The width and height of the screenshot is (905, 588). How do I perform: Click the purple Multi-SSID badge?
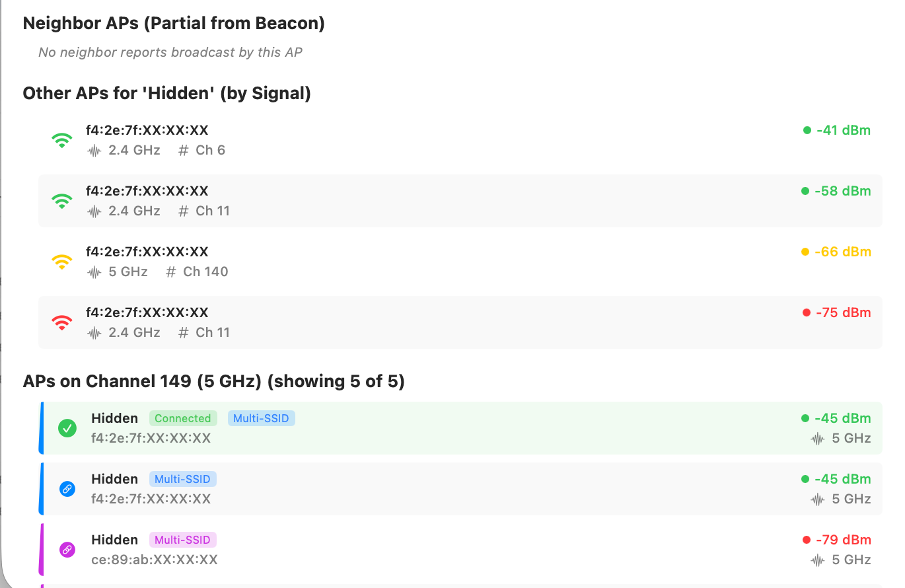tap(183, 540)
